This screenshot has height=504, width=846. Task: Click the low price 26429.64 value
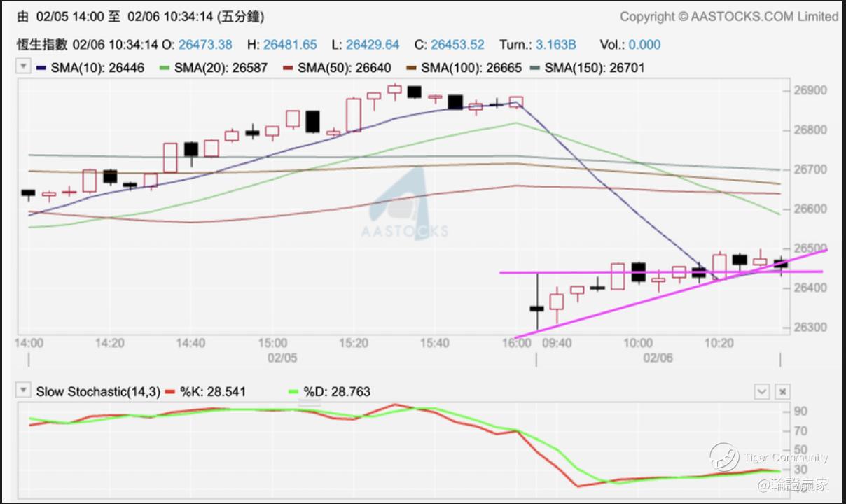373,45
